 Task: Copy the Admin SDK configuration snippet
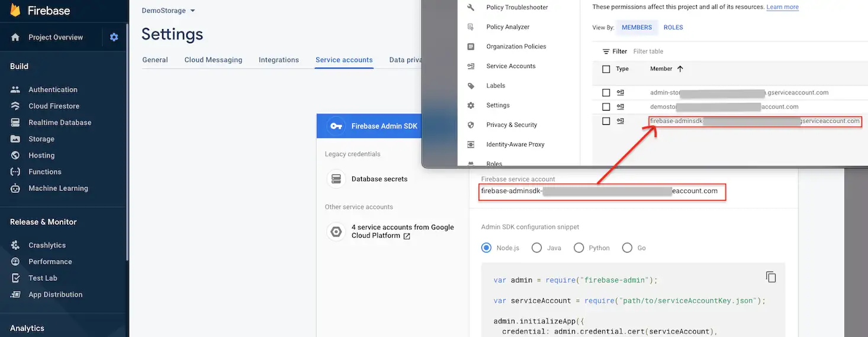pyautogui.click(x=770, y=277)
